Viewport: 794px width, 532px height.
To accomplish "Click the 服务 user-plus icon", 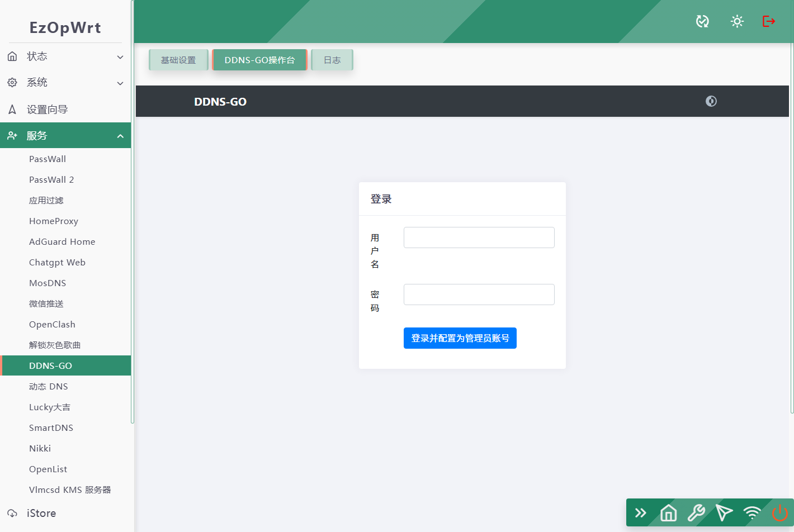I will (12, 135).
